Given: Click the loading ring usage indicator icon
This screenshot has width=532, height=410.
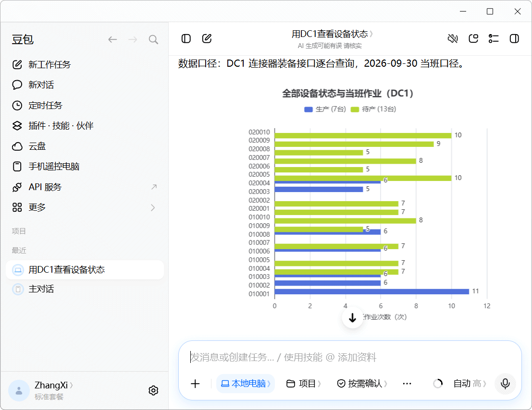Looking at the screenshot, I should pos(438,384).
